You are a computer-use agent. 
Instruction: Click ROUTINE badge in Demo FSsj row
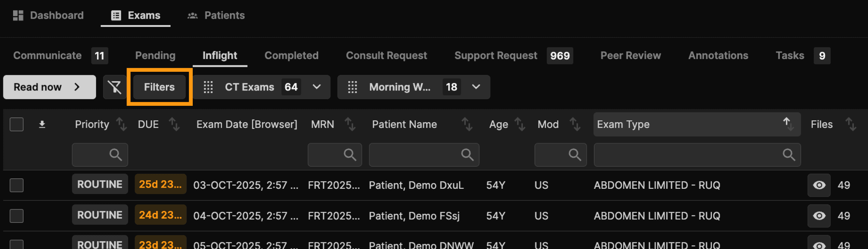coord(100,215)
